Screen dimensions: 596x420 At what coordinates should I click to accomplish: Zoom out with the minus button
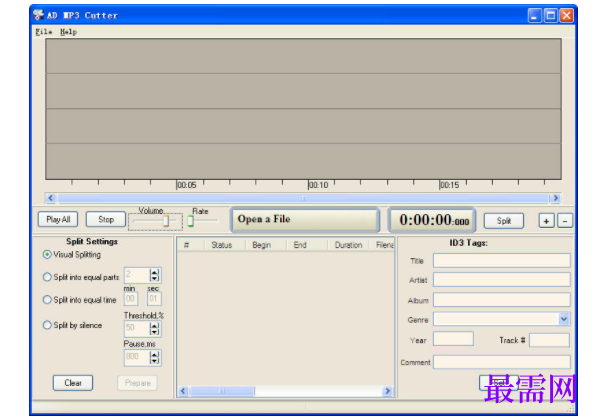(x=565, y=221)
